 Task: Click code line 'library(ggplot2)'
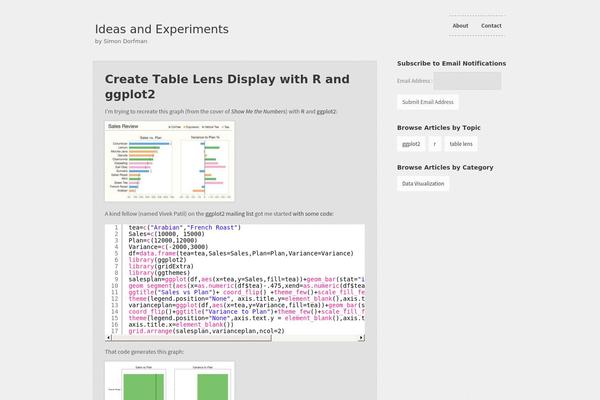coord(157,260)
